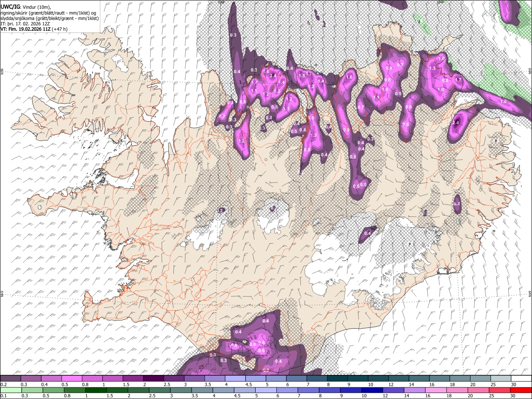The image size is (532, 399).
Task: Click the "Vindur (10m)" header text
Action: 37,7
